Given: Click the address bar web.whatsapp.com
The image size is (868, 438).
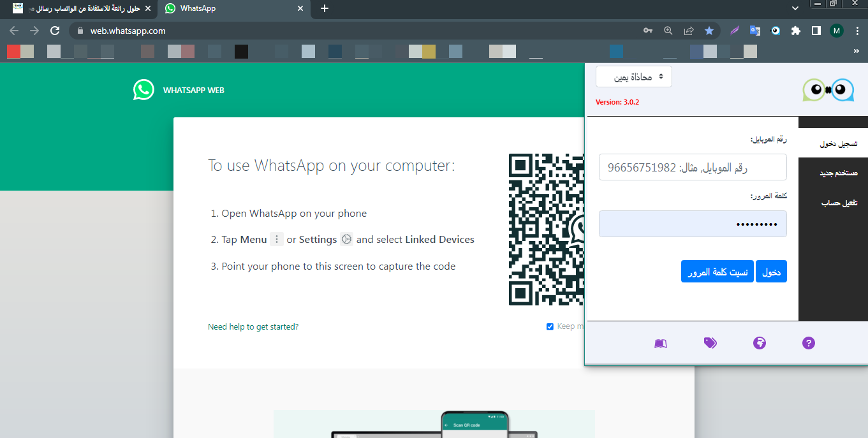Looking at the screenshot, I should pyautogui.click(x=357, y=31).
